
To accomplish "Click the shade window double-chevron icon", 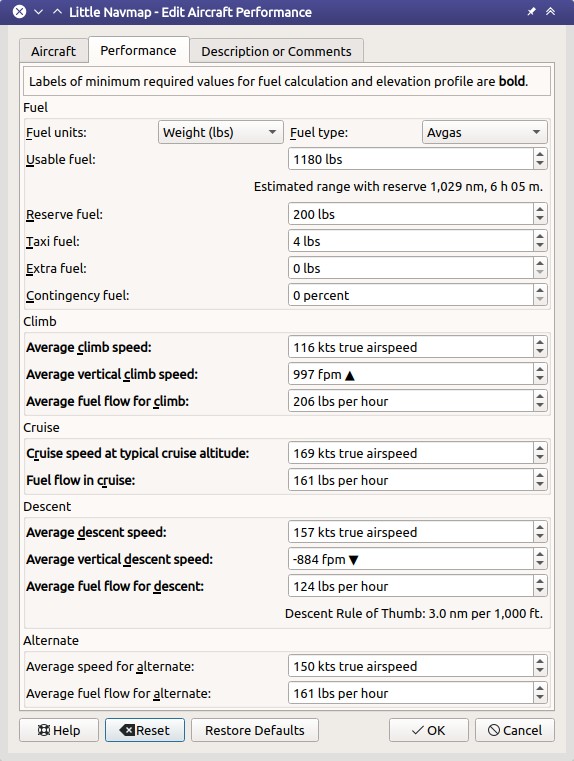I will (x=550, y=12).
